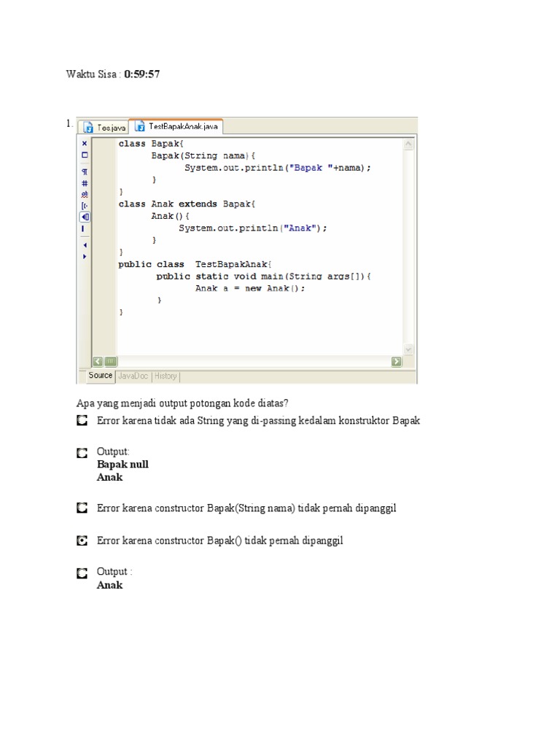
Task: Open the JavaDoc tab
Action: tap(133, 376)
